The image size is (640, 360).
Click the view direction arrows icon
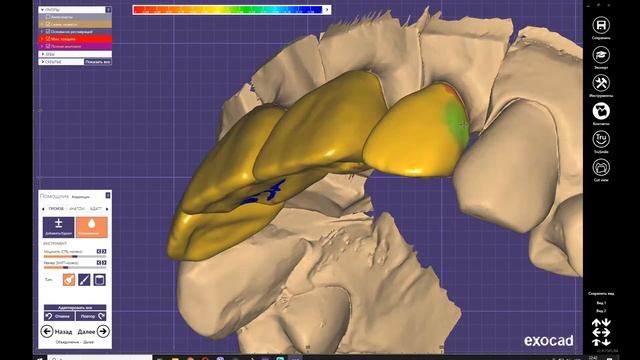coord(601,332)
